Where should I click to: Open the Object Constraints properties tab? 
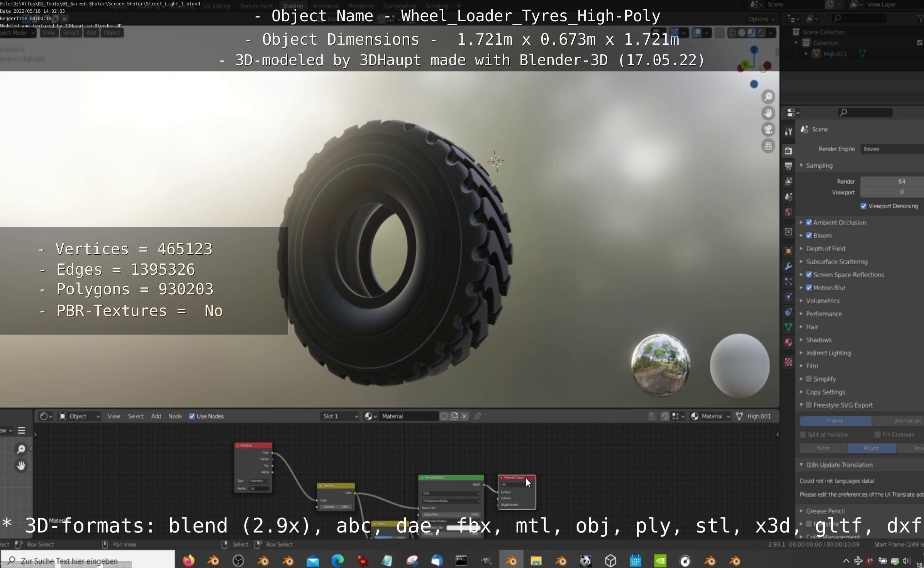(788, 312)
